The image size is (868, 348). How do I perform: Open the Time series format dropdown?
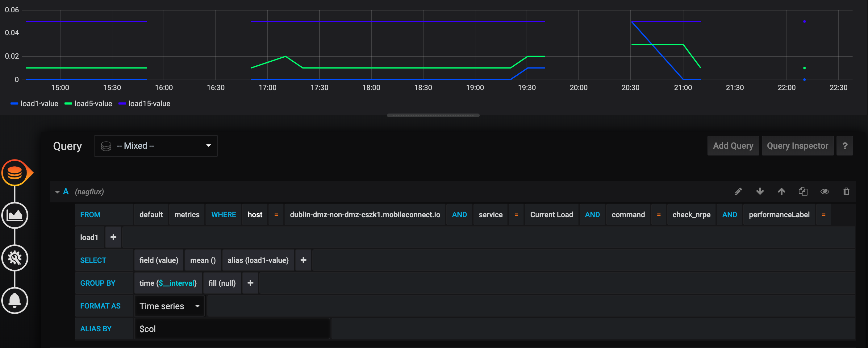click(x=169, y=306)
